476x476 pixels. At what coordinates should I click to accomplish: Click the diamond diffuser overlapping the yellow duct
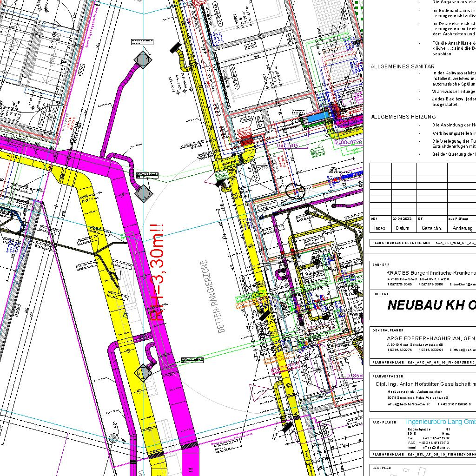144,372
